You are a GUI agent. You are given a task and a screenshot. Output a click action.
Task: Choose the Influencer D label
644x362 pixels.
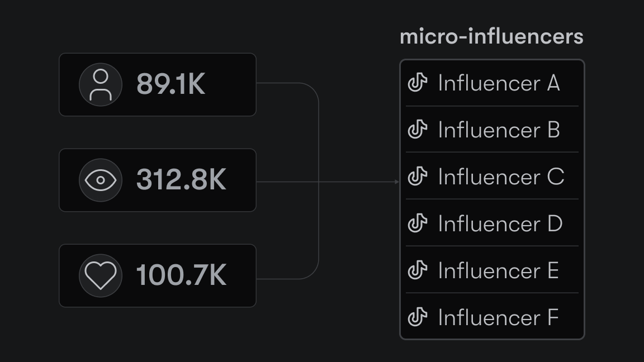tap(500, 223)
